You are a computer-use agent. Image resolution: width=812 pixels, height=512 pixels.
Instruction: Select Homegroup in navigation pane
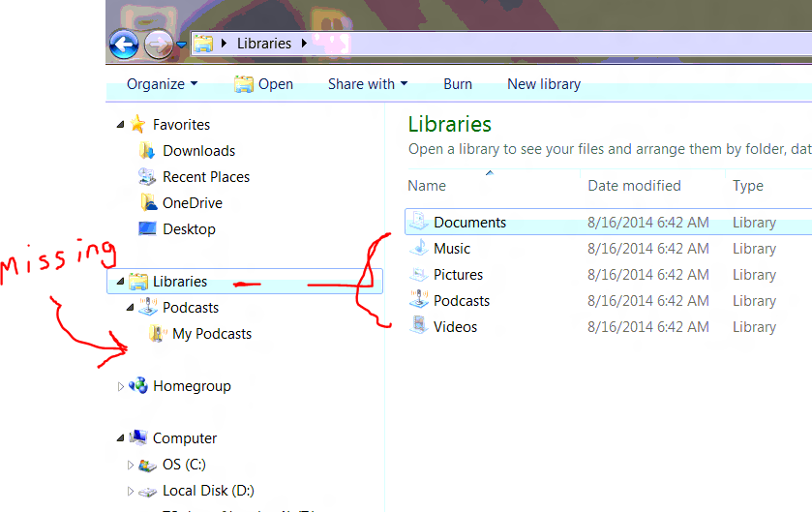(x=192, y=386)
